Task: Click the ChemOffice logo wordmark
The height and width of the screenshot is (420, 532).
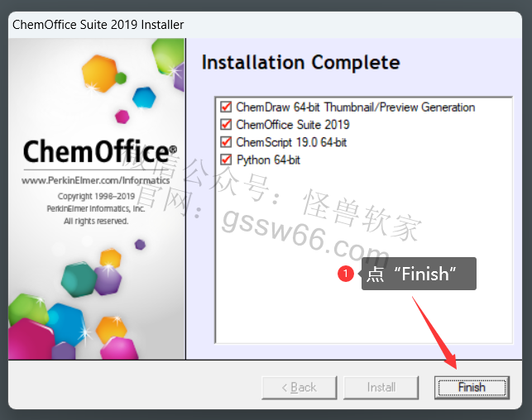Action: (x=100, y=151)
